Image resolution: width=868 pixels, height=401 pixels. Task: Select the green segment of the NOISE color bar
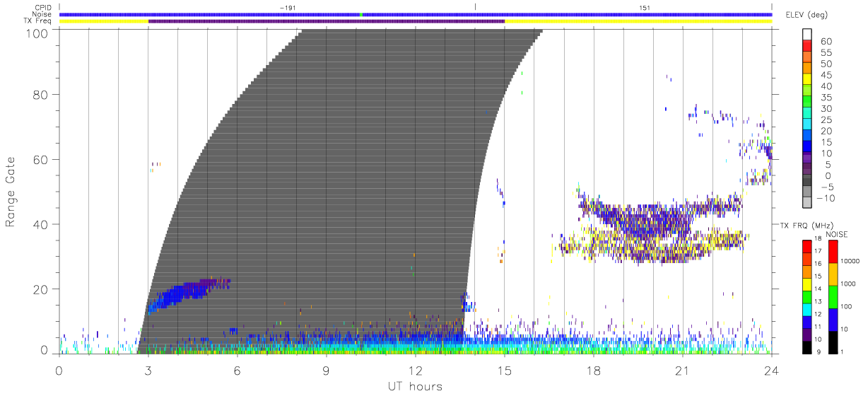coord(833,297)
